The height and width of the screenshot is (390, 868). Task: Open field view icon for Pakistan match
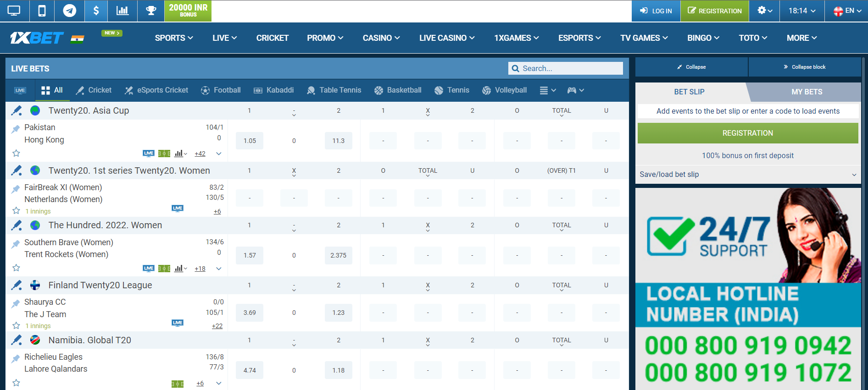coord(164,154)
